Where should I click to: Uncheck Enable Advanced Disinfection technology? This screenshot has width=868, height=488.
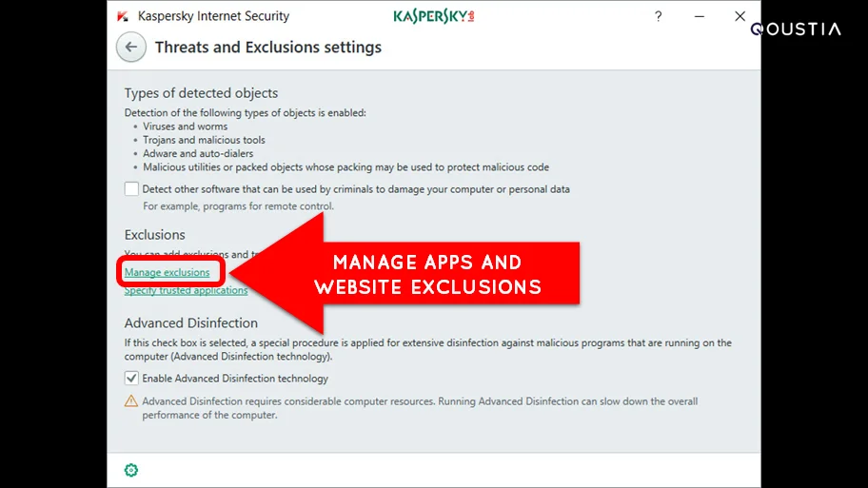point(131,379)
